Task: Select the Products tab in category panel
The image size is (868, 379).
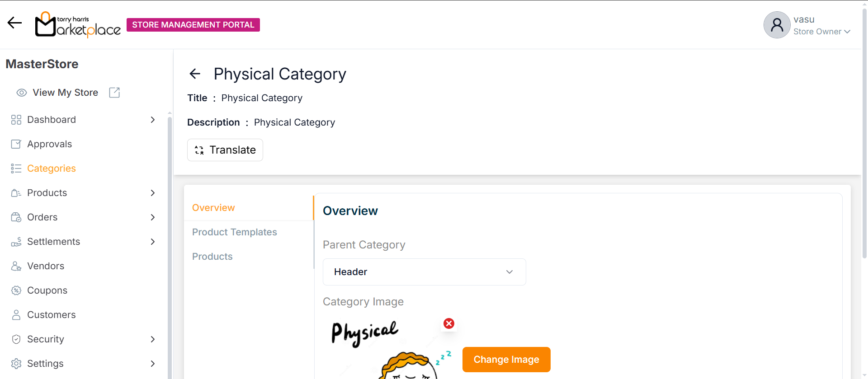Action: (x=212, y=257)
